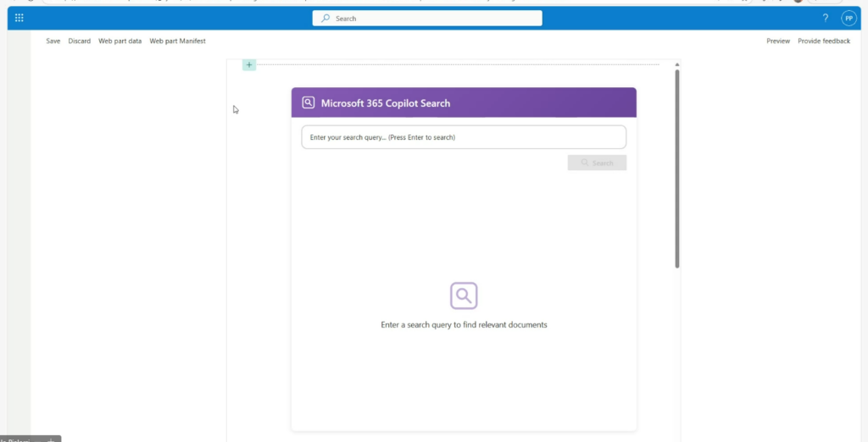
Task: Click Provide feedback link
Action: [x=824, y=41]
